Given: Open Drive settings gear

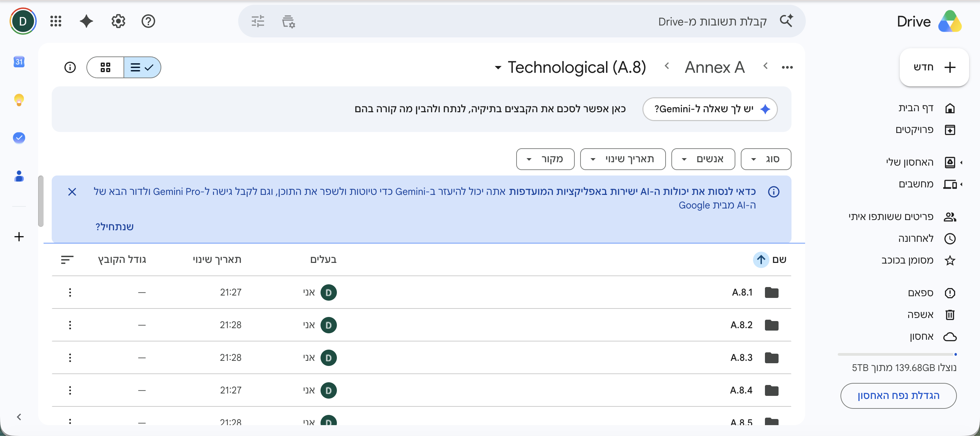Looking at the screenshot, I should pyautogui.click(x=118, y=21).
